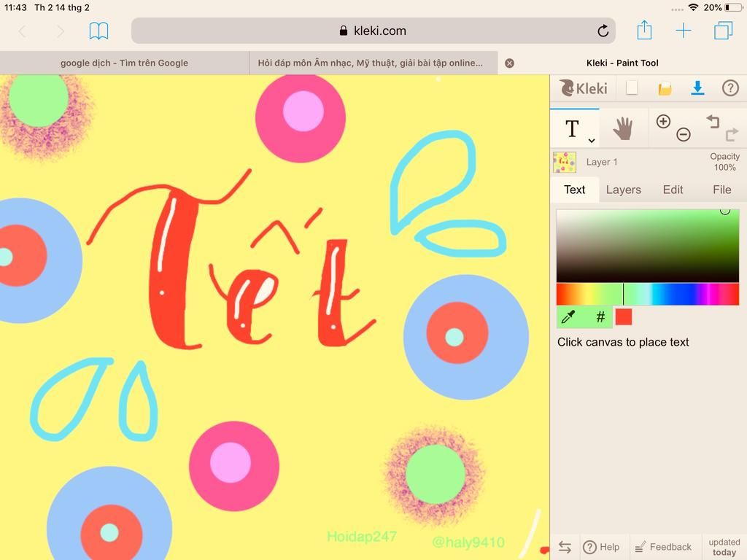Flip the toolbar side with arrows icon

click(565, 547)
